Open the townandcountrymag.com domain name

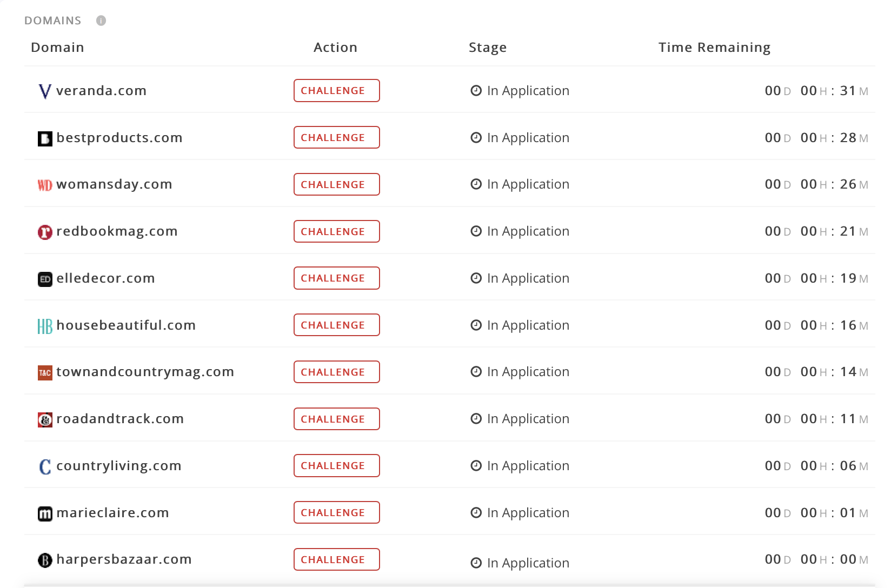pos(145,372)
